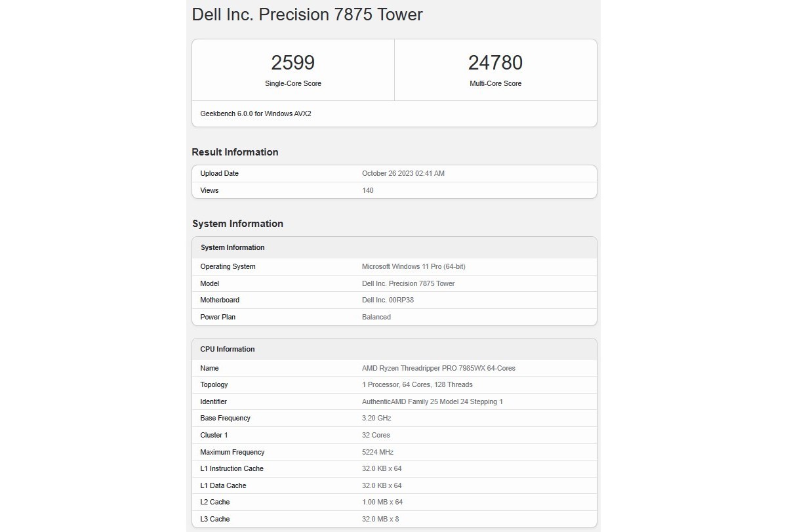Viewport: 787px width, 532px height.
Task: Click the CPU Information table header
Action: 227,349
